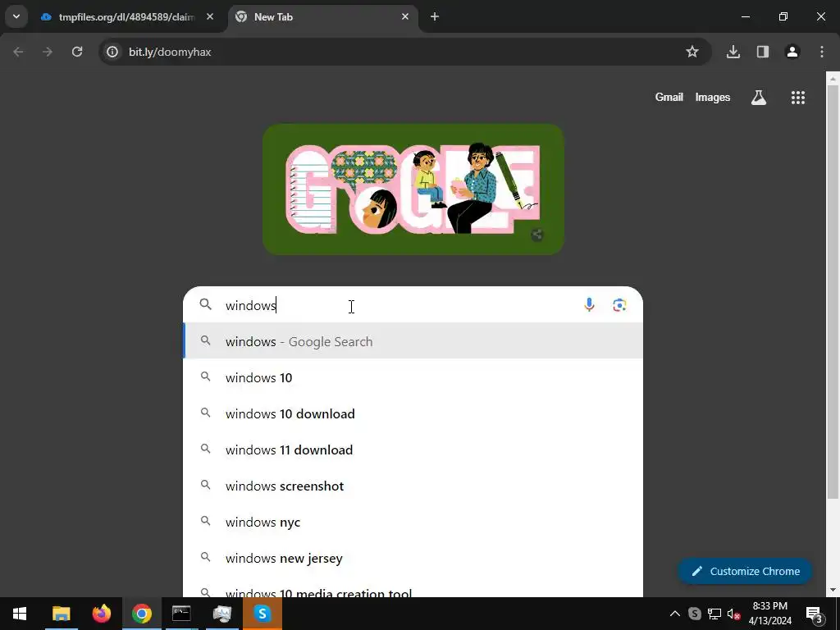Switch to the tmpfiles.org tab
Image resolution: width=840 pixels, height=630 pixels.
tap(127, 17)
